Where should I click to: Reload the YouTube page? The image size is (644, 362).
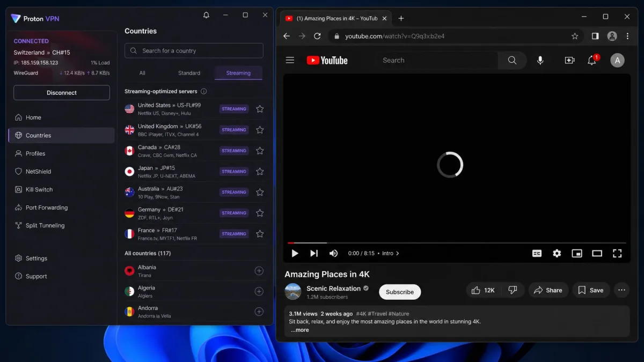(x=317, y=36)
